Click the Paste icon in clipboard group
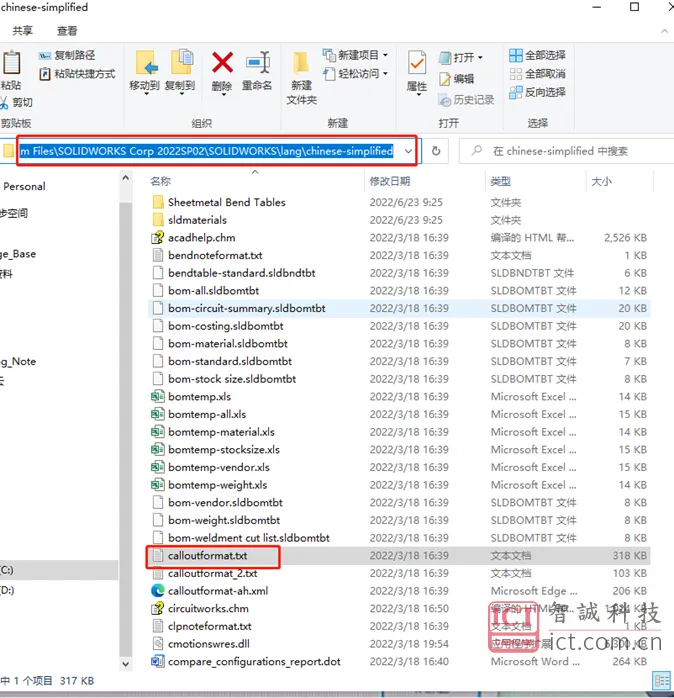 [x=12, y=63]
